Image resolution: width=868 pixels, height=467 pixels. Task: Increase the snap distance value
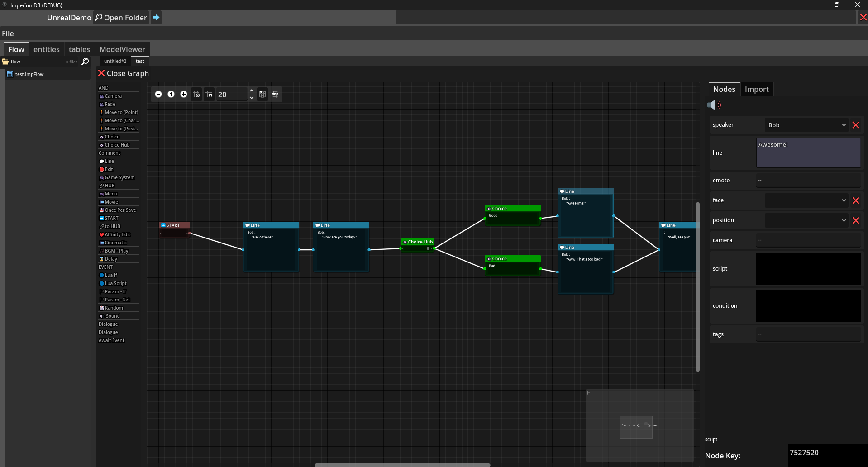(x=252, y=91)
